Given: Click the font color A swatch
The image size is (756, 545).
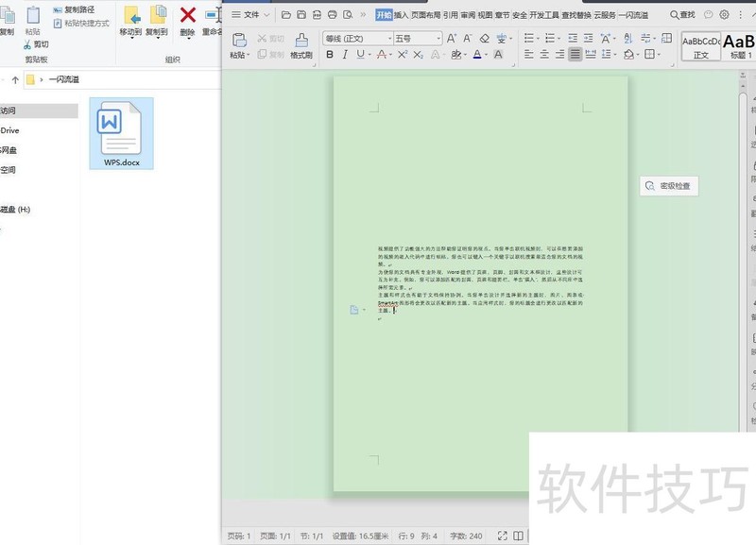Looking at the screenshot, I should tap(477, 55).
